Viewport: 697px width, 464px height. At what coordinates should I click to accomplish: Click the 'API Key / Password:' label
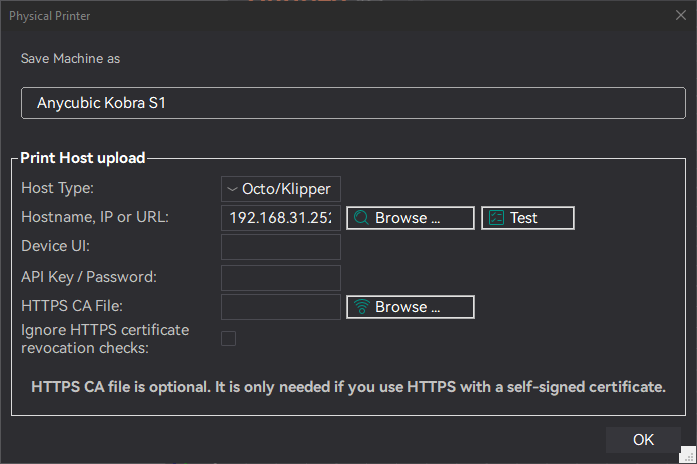click(89, 277)
